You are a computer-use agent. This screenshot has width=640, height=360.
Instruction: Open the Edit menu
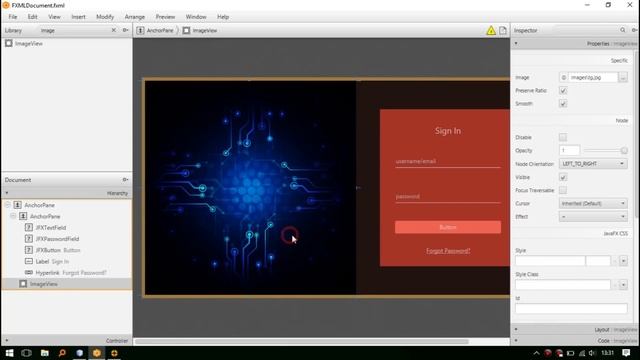[32, 17]
